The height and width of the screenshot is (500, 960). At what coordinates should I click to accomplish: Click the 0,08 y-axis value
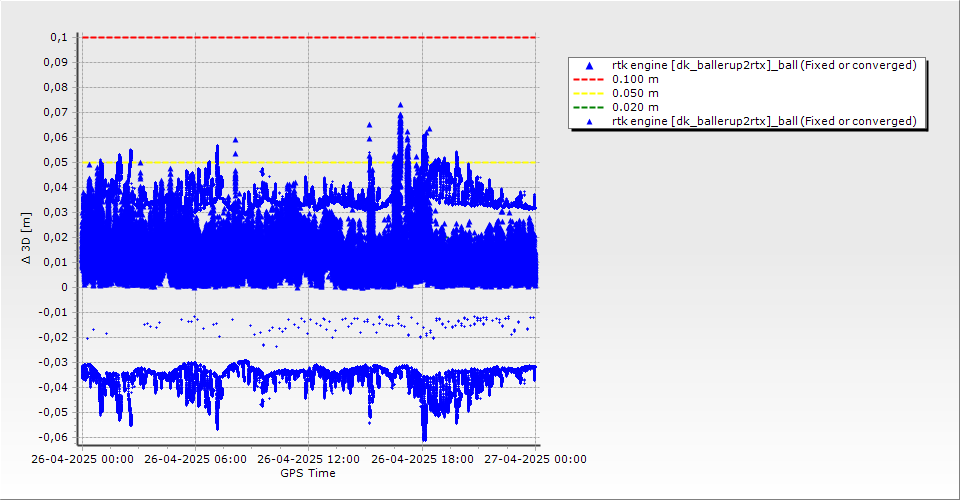[56, 88]
